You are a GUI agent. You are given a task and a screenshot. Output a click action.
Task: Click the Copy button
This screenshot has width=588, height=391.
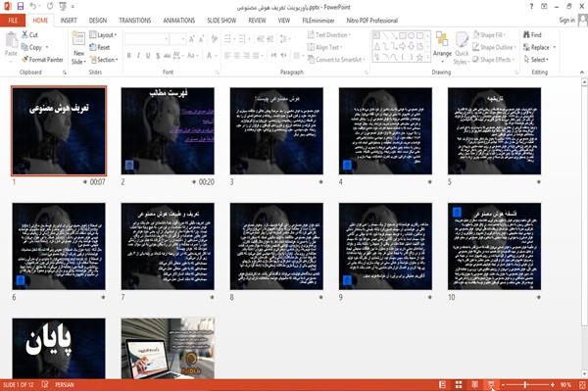coord(32,47)
